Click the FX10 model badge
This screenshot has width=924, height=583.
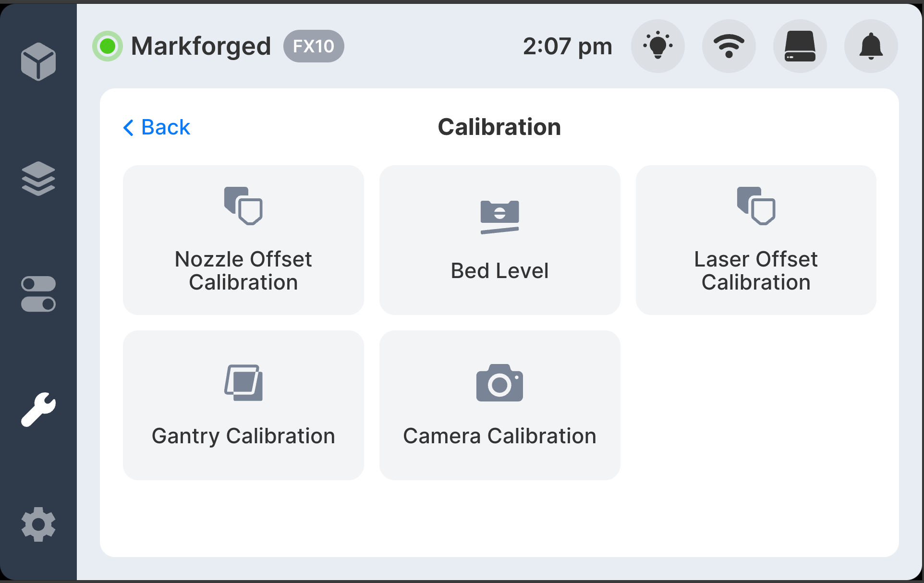(313, 46)
